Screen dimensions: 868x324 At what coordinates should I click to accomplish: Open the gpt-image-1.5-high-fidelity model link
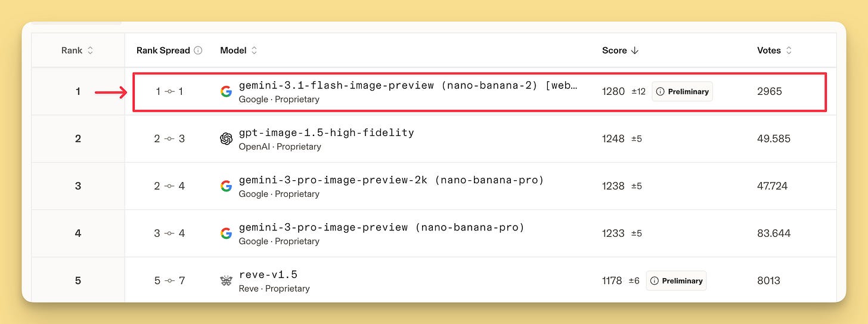(x=326, y=132)
